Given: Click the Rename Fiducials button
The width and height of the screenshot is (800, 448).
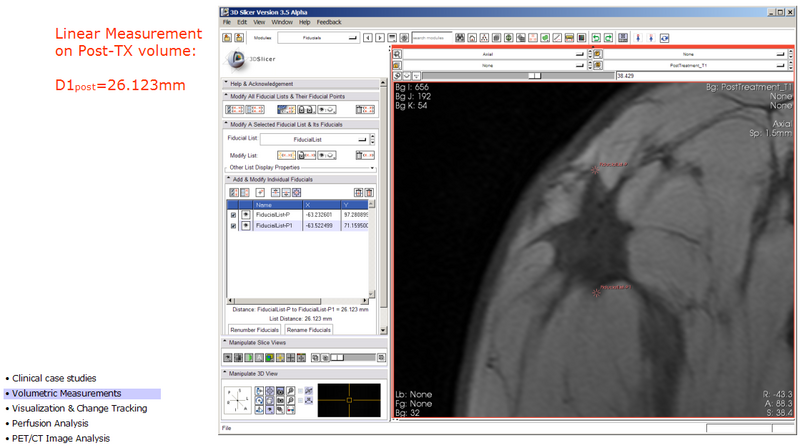Looking at the screenshot, I should pyautogui.click(x=309, y=330).
